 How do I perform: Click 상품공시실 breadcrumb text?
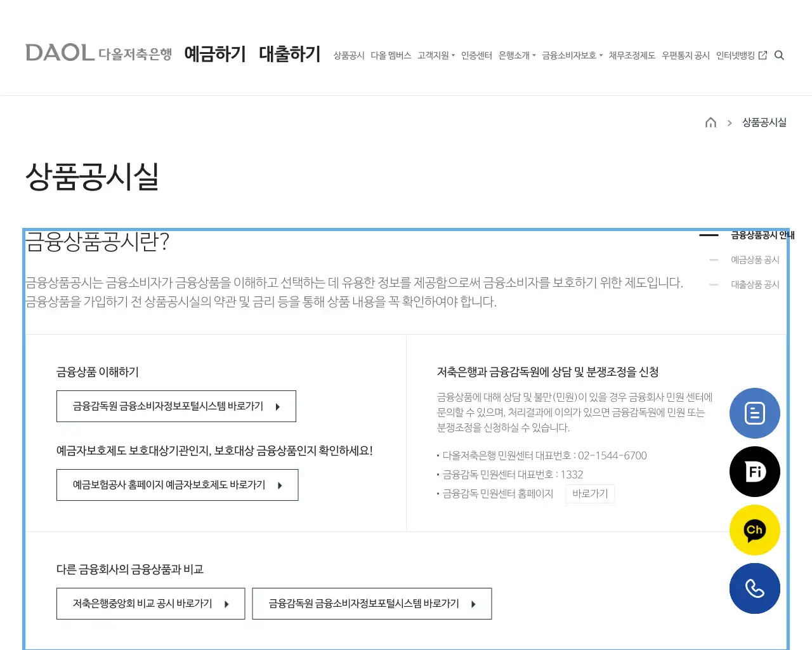click(764, 123)
